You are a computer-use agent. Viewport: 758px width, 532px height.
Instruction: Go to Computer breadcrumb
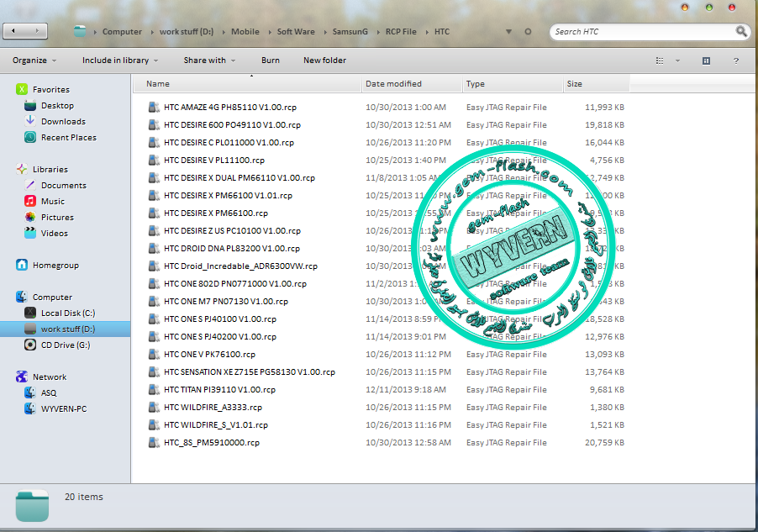coord(123,31)
